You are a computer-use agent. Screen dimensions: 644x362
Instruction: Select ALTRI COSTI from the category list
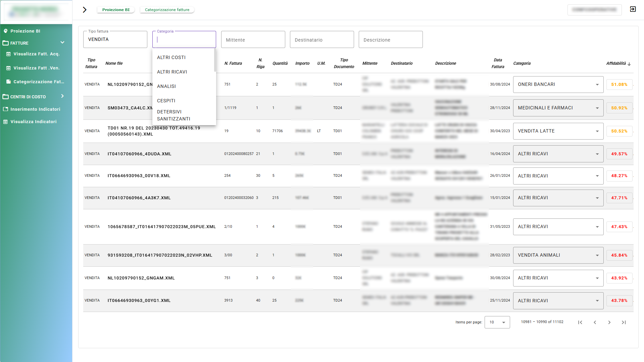[171, 57]
